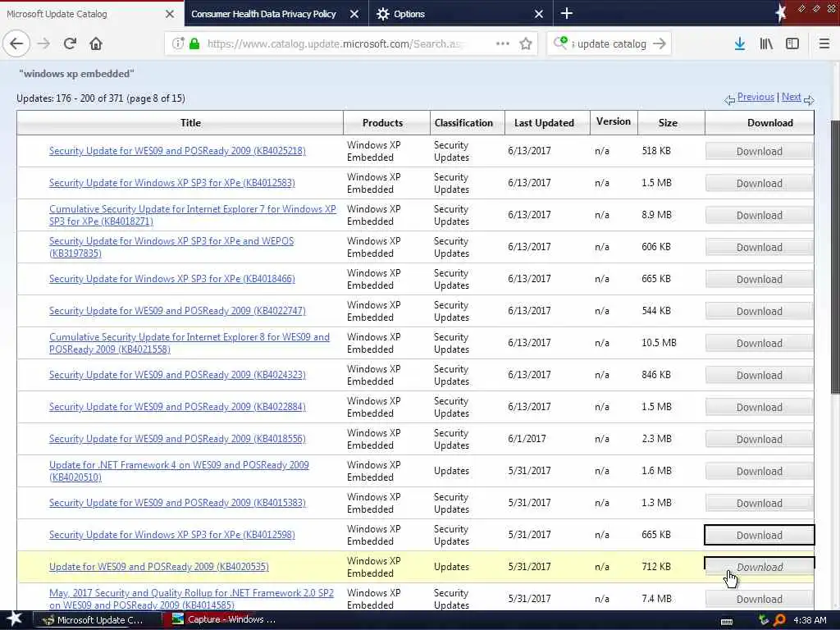Screen dimensions: 840x630
Task: Open KB4015383 security update link
Action: 177,503
